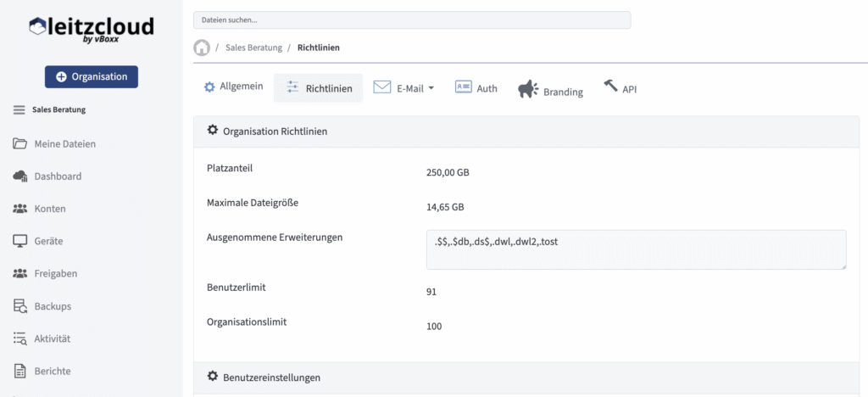Toggle the Sales Beratung hamburger menu
Screen dimensions: 868x397
[x=19, y=109]
